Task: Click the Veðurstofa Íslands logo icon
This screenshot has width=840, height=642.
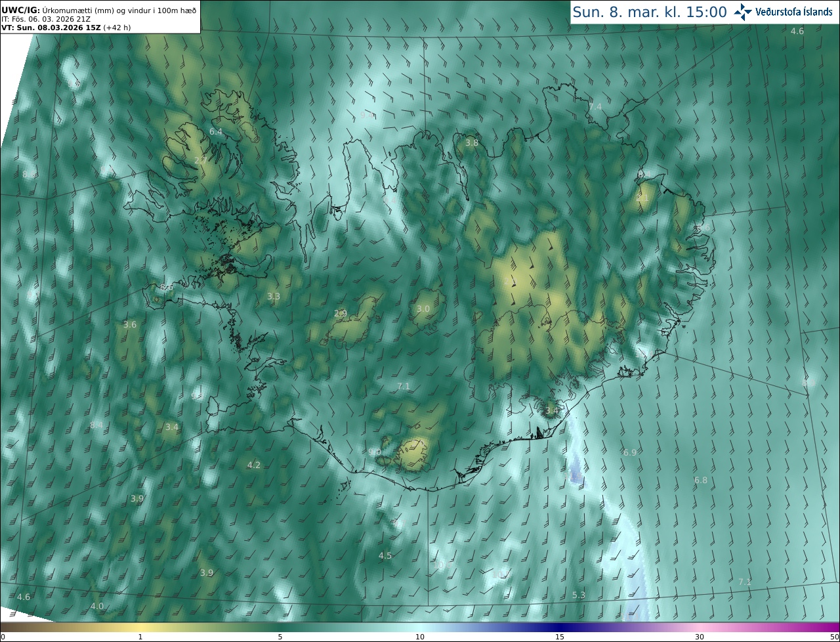Action: coord(744,12)
